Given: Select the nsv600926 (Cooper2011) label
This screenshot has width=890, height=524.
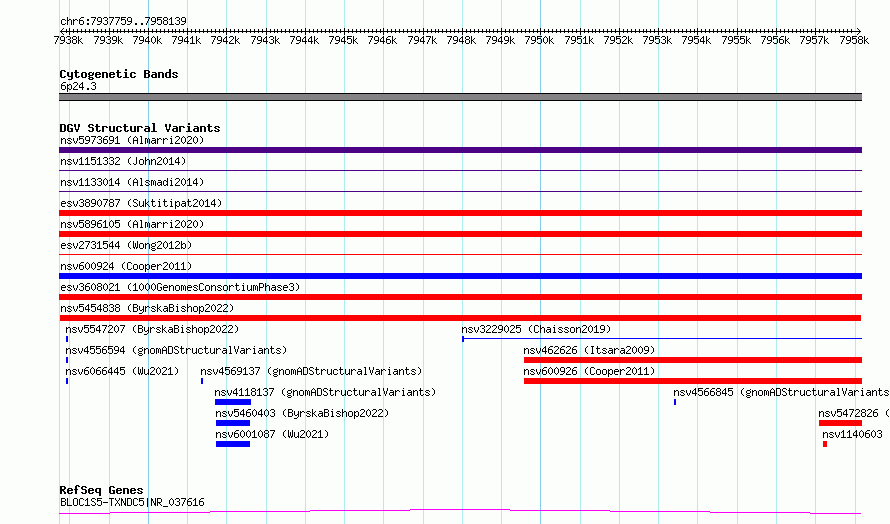Looking at the screenshot, I should [x=589, y=371].
